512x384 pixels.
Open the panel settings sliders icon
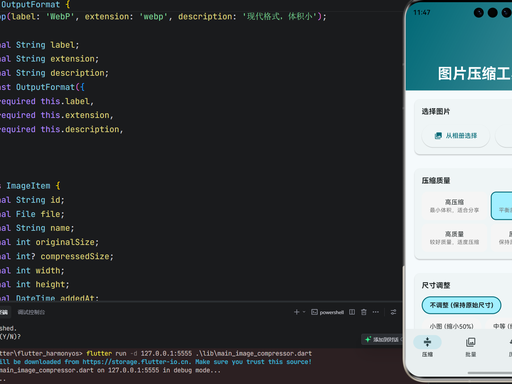click(393, 312)
